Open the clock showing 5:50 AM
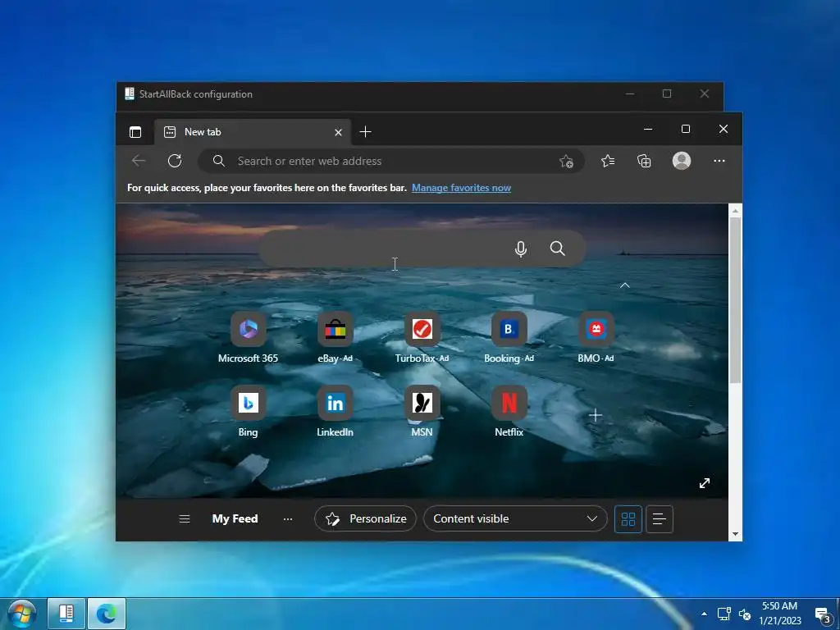This screenshot has width=840, height=630. coord(780,614)
